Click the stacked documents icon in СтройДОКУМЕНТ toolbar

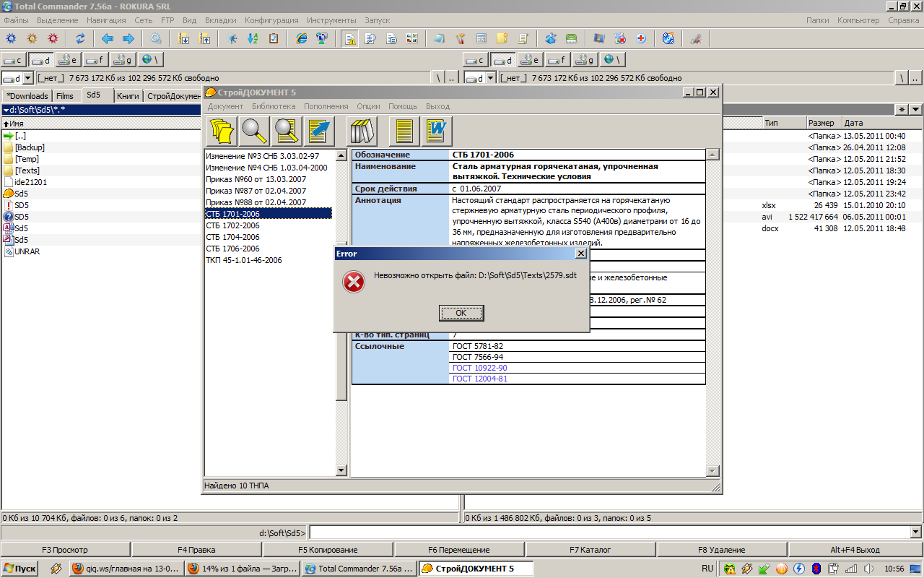(222, 131)
